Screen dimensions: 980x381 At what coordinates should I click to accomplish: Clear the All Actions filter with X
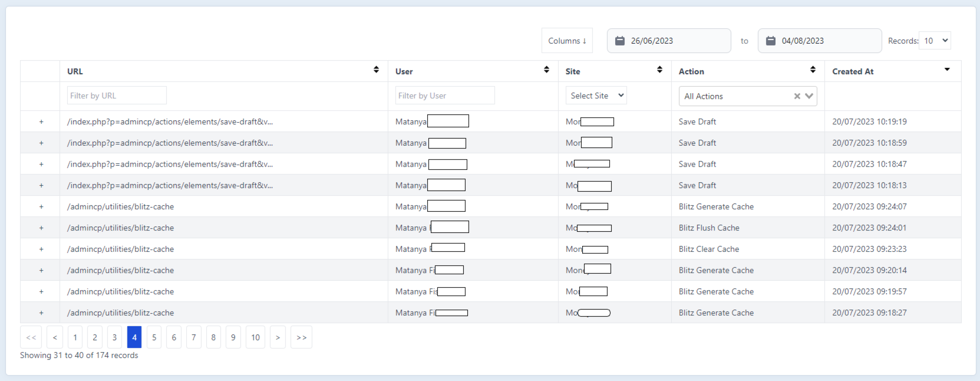tap(797, 96)
